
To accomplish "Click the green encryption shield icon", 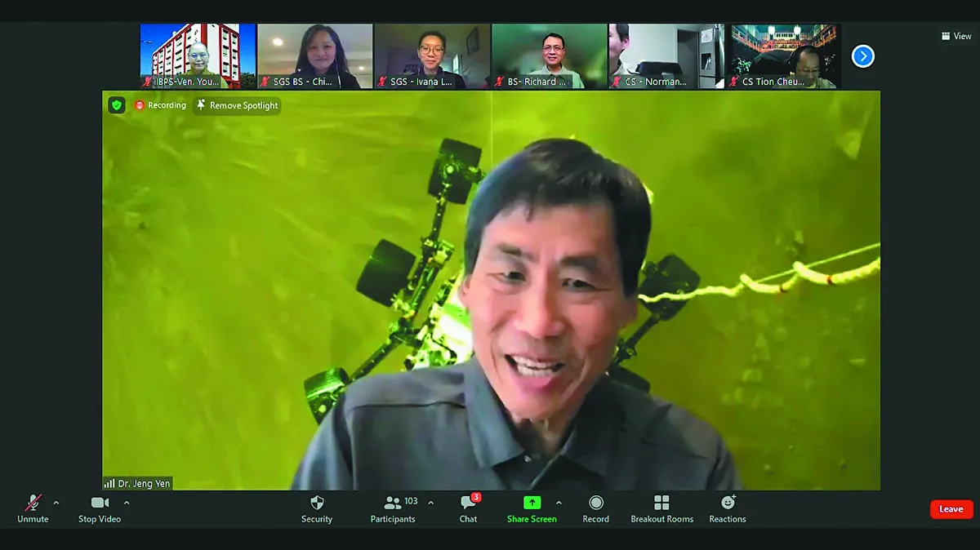I will (x=117, y=105).
